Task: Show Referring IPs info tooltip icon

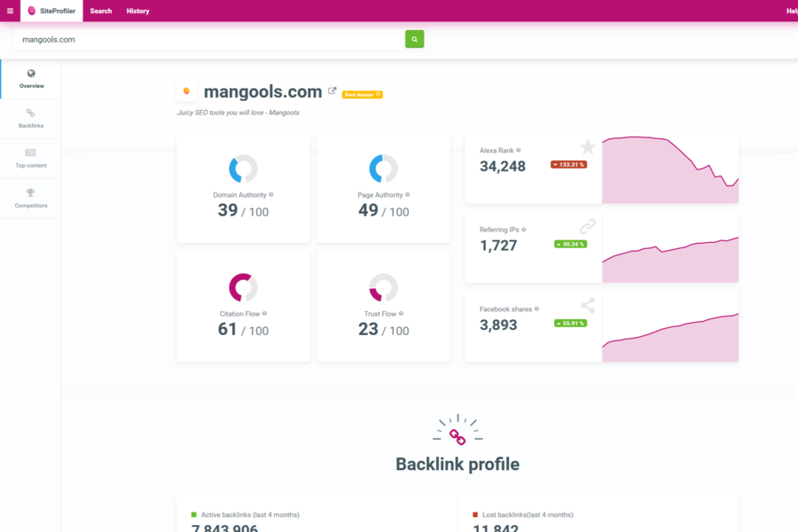Action: [x=524, y=230]
